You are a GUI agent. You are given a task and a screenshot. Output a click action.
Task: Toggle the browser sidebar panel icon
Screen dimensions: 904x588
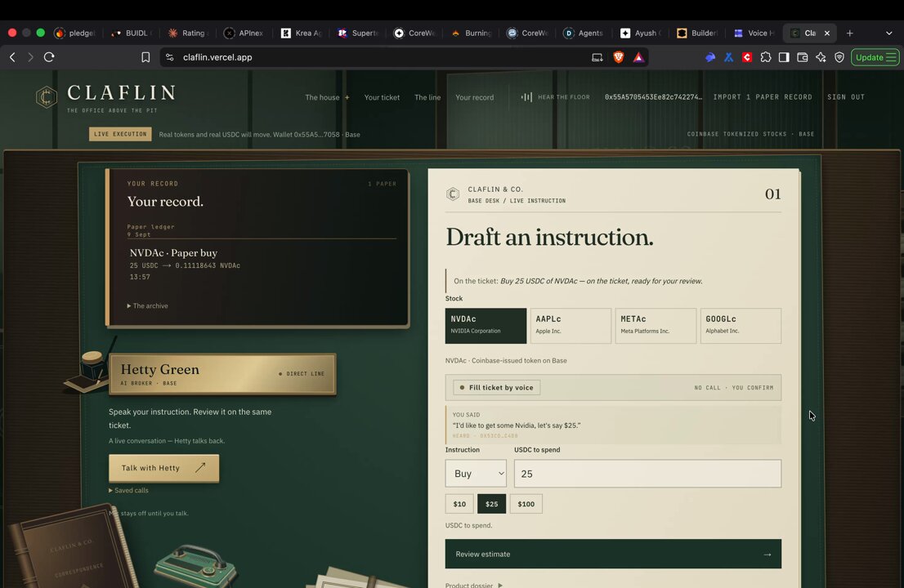tap(784, 57)
